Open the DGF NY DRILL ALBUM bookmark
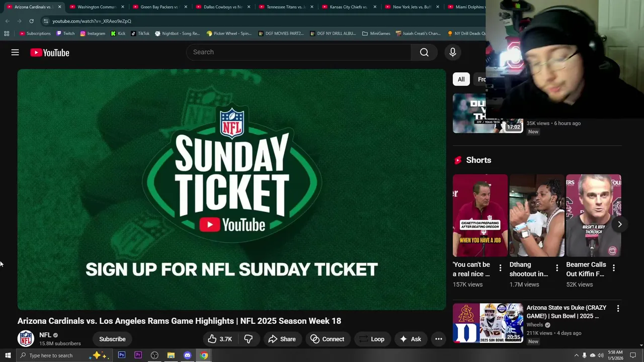 [x=333, y=34]
